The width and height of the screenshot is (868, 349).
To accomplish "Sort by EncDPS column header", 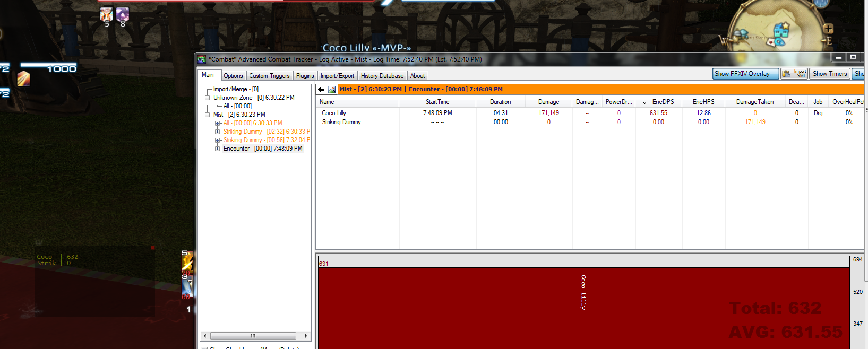I will [659, 102].
